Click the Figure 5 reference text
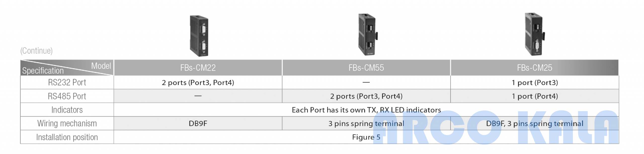 (366, 137)
